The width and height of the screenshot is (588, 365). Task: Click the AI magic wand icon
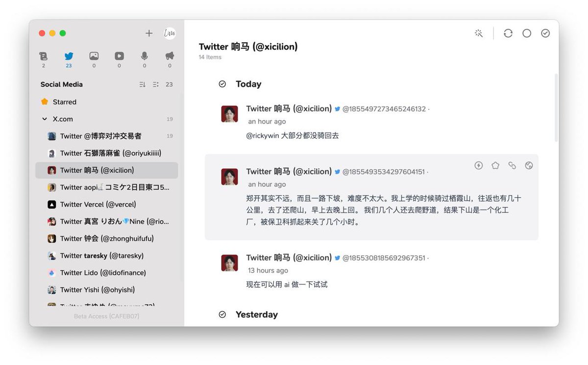(x=479, y=33)
